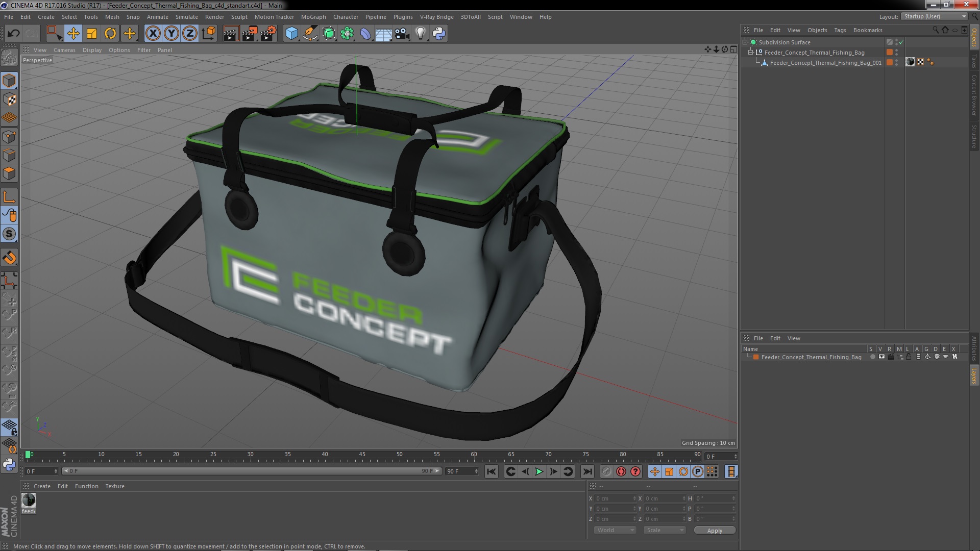Image resolution: width=980 pixels, height=551 pixels.
Task: Open viewport Display menu
Action: point(92,50)
